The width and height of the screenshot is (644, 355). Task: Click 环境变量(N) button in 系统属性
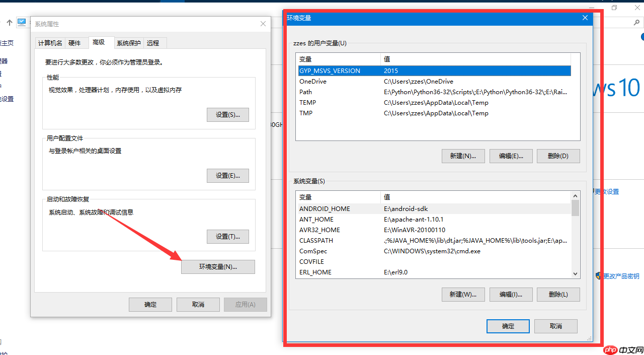[x=218, y=266]
